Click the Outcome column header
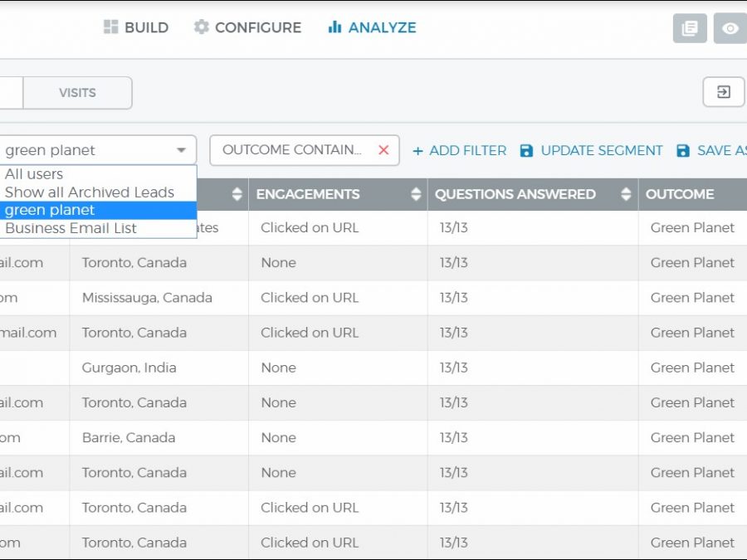 [681, 194]
